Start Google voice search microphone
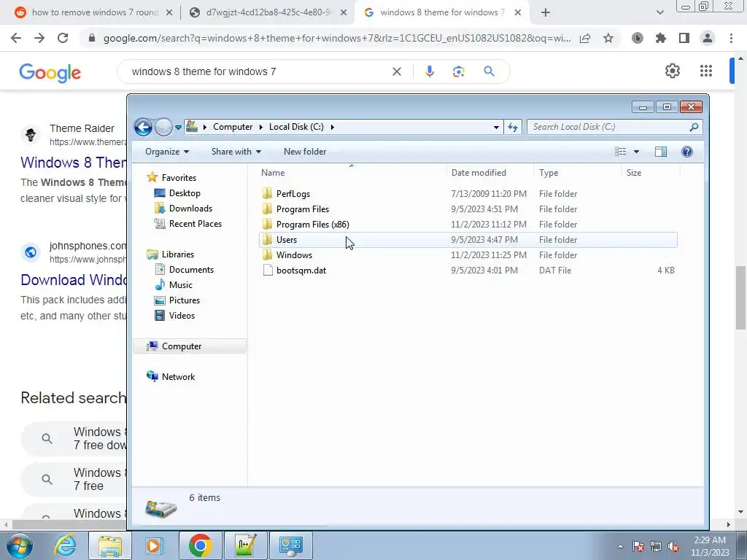747x560 pixels. [429, 71]
